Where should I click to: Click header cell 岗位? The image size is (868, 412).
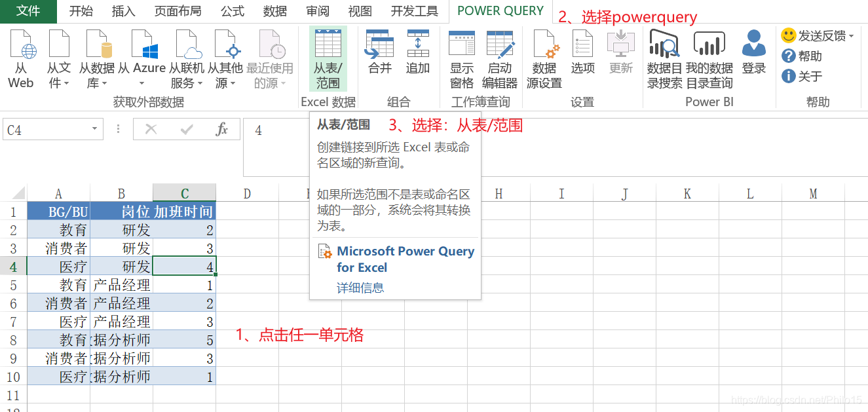click(x=121, y=212)
